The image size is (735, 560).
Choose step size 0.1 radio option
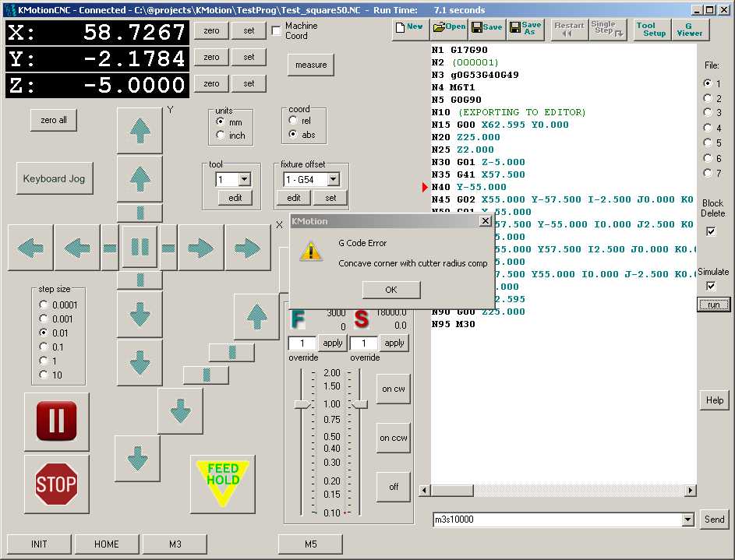[x=44, y=347]
